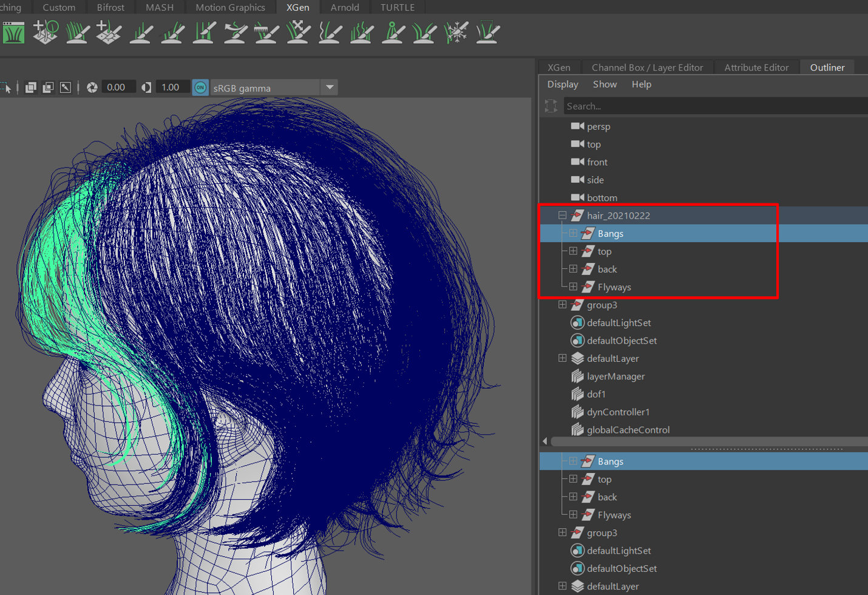Open the Display menu in the Outliner
Screen dimensions: 868x595
point(562,84)
